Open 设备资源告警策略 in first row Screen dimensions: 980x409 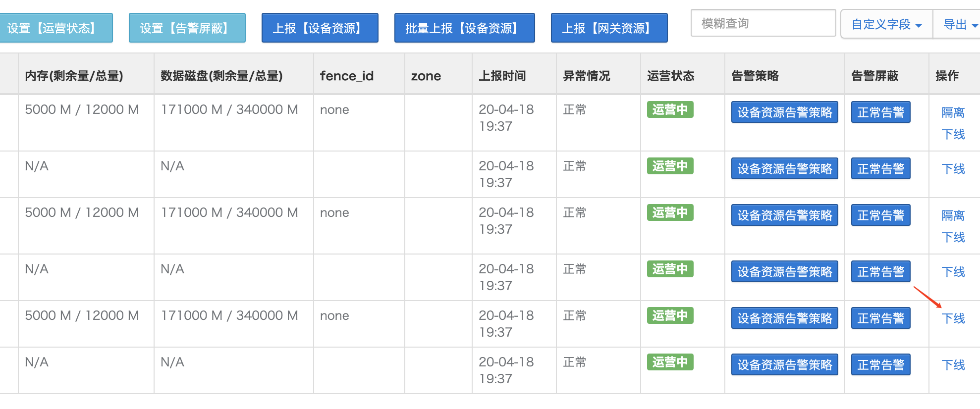pos(784,112)
